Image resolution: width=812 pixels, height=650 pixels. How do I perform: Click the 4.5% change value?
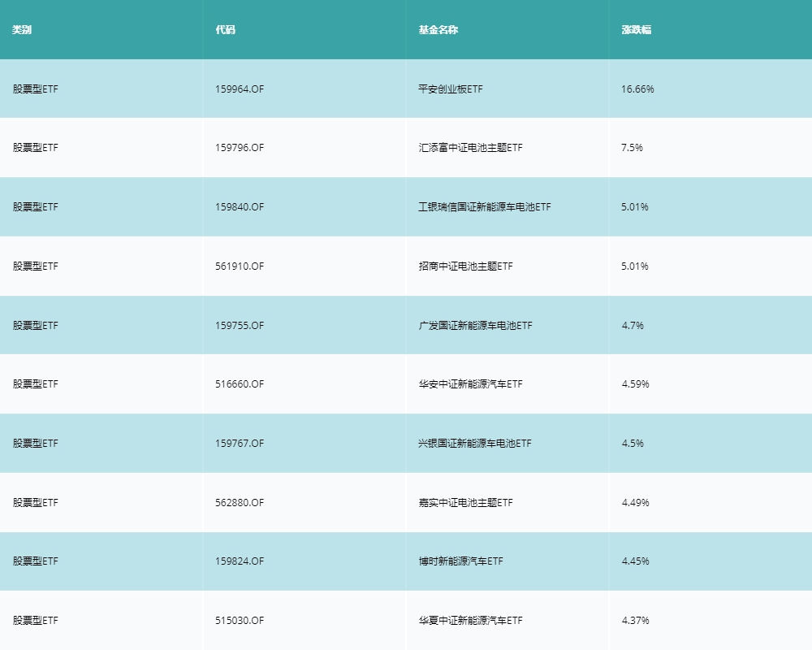(x=633, y=443)
